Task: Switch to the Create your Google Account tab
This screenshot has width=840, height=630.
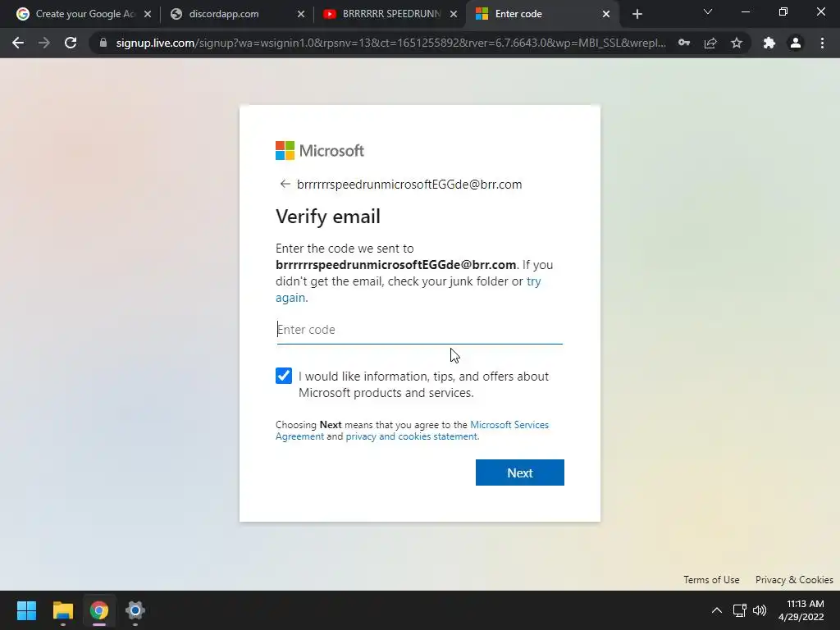Action: (84, 14)
